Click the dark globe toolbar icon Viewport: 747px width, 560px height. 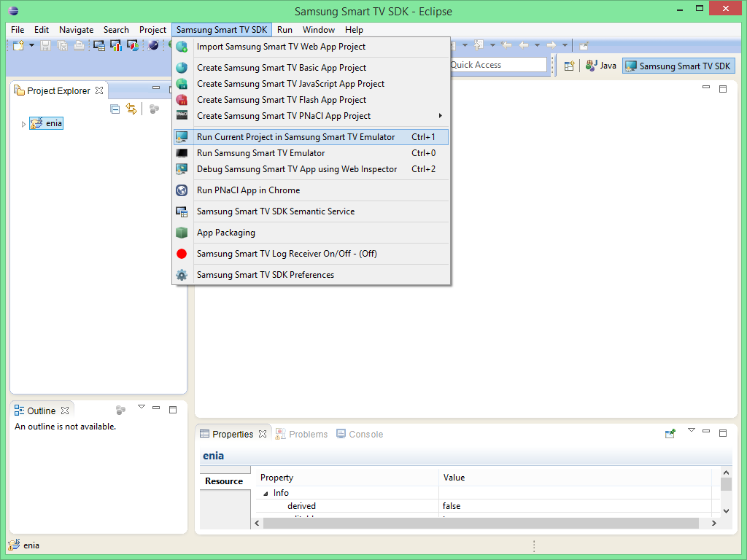tap(153, 46)
